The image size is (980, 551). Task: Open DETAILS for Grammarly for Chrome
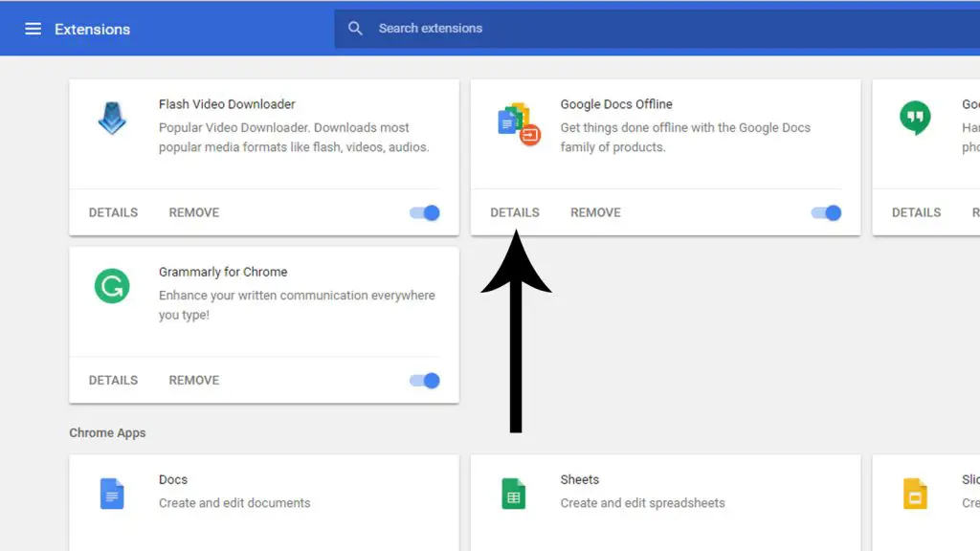(113, 380)
